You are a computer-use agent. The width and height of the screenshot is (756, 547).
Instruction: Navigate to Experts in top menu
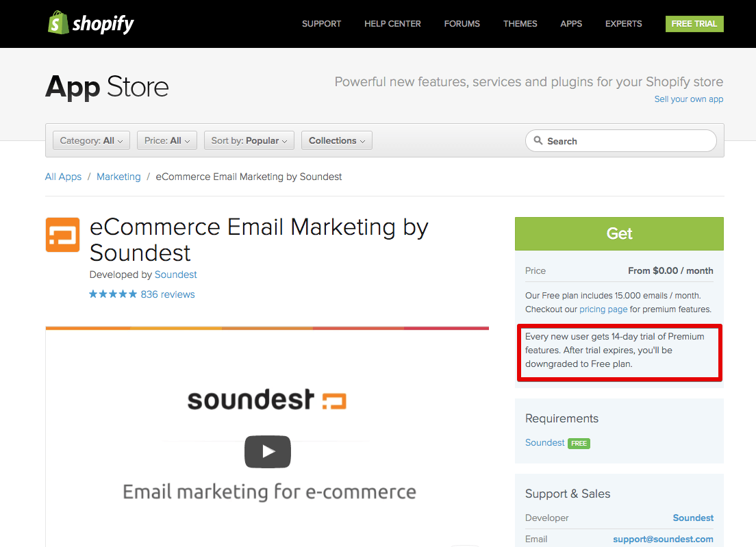point(623,23)
